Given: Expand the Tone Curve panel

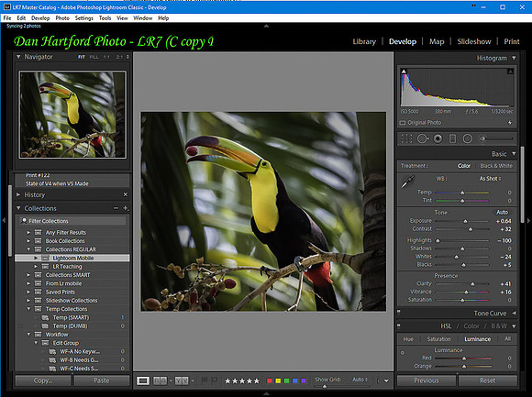Looking at the screenshot, I should [x=514, y=314].
